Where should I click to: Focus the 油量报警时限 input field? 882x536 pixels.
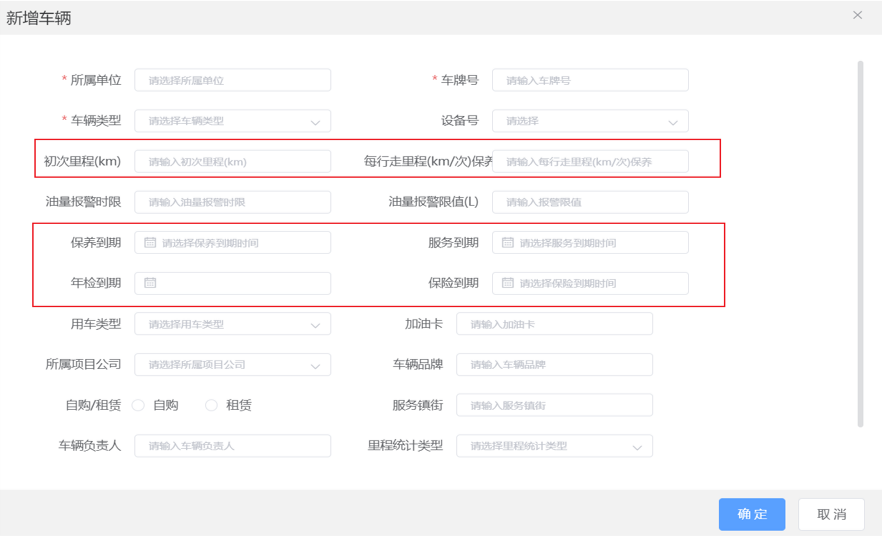(x=232, y=202)
